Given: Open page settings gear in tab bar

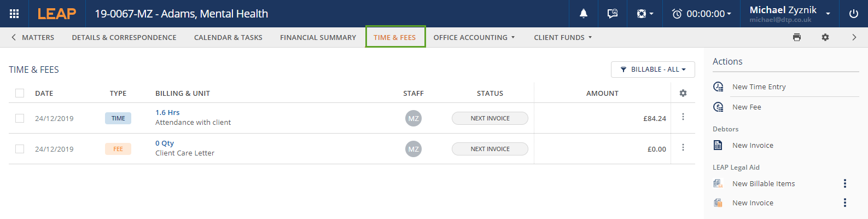Looking at the screenshot, I should click(825, 37).
